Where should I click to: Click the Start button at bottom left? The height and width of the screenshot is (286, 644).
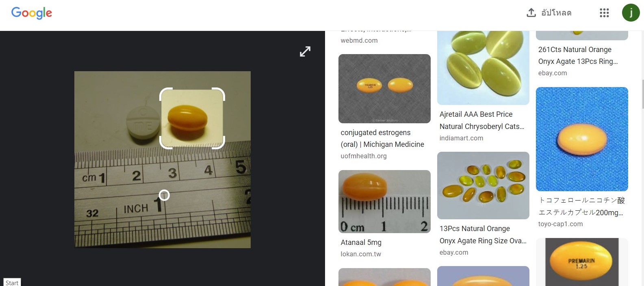(12, 282)
